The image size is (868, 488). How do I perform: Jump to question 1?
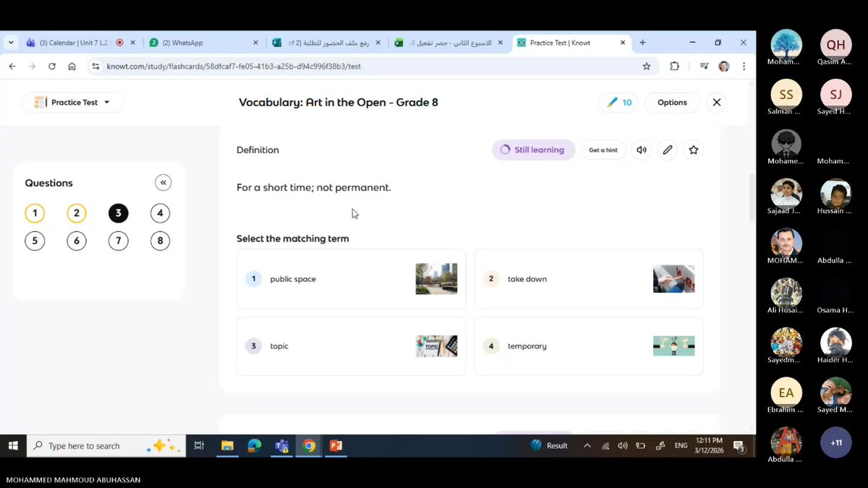point(35,213)
